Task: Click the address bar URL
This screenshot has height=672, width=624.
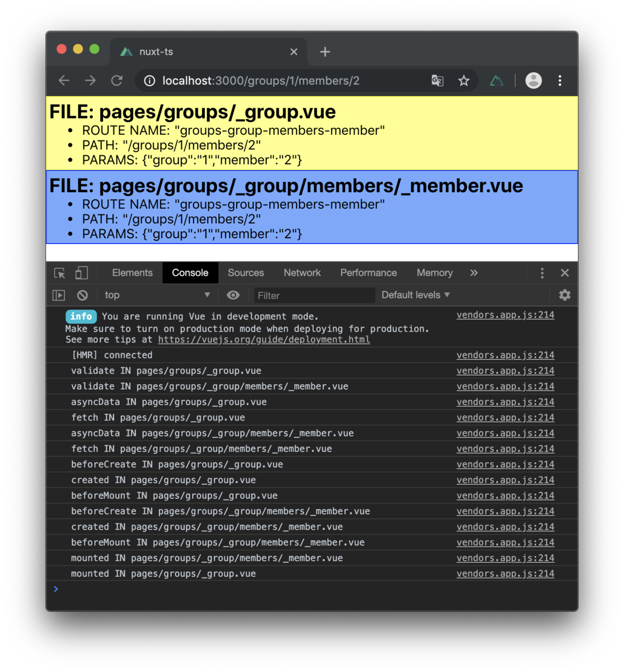Action: [x=261, y=81]
